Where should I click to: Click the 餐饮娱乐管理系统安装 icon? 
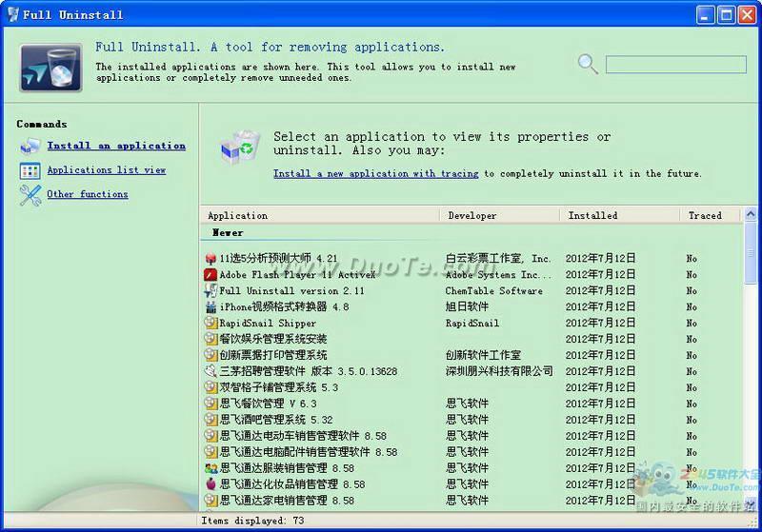click(x=211, y=339)
